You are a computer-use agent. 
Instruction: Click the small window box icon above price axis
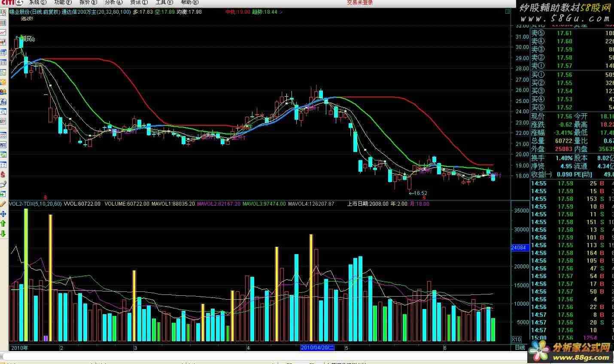[x=508, y=12]
